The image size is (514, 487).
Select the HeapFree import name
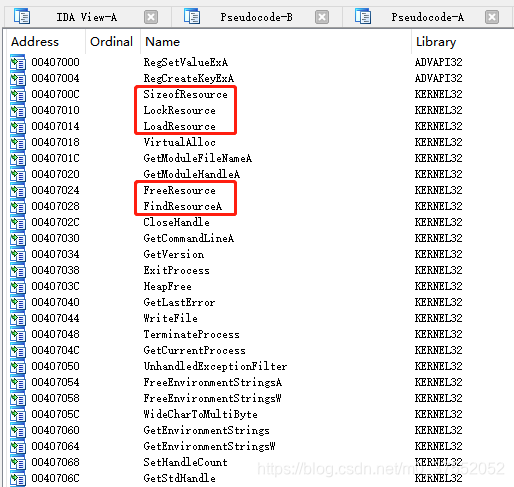168,286
